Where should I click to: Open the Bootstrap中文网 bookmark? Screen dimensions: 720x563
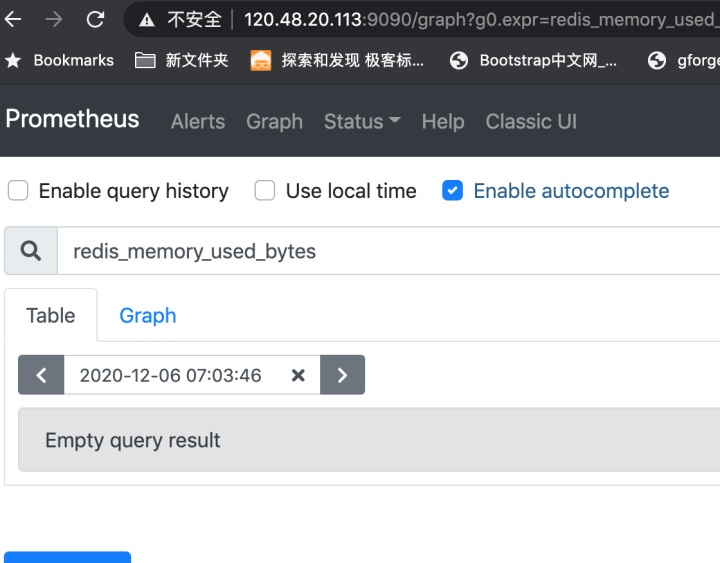pyautogui.click(x=533, y=60)
